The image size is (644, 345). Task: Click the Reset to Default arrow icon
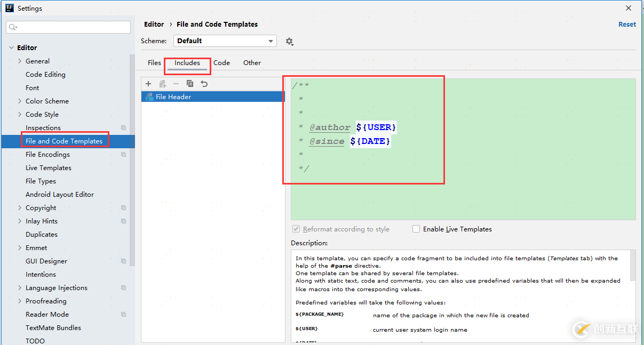204,84
